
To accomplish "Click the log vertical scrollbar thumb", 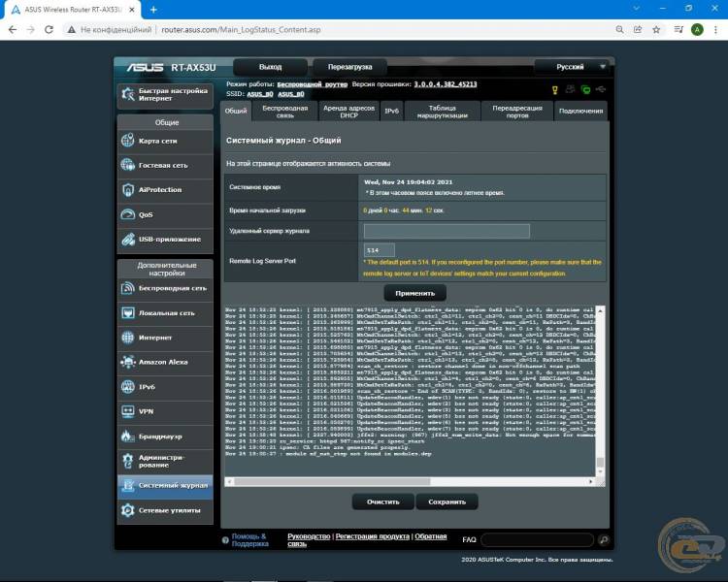I will pyautogui.click(x=600, y=463).
